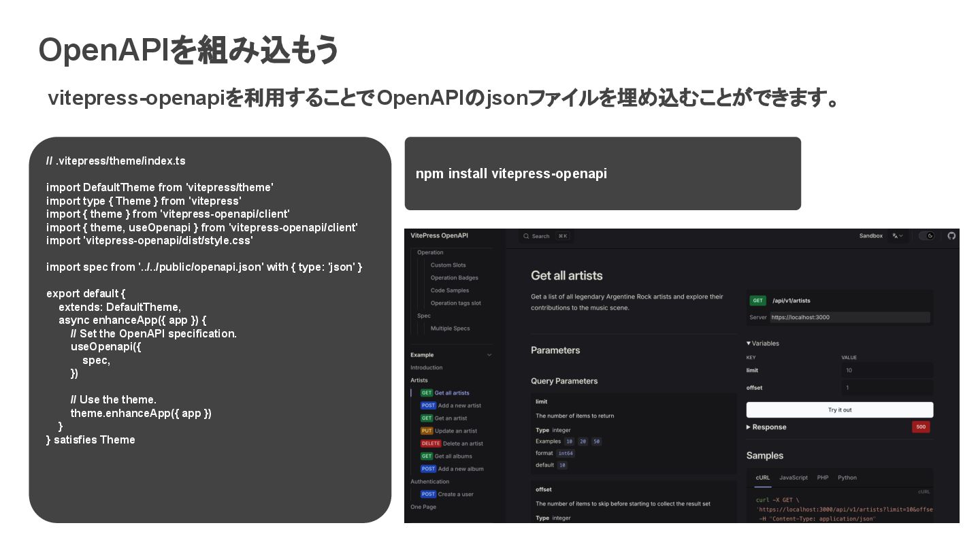The height and width of the screenshot is (551, 980).
Task: Collapse the Variables disclosure triangle
Action: [x=749, y=344]
